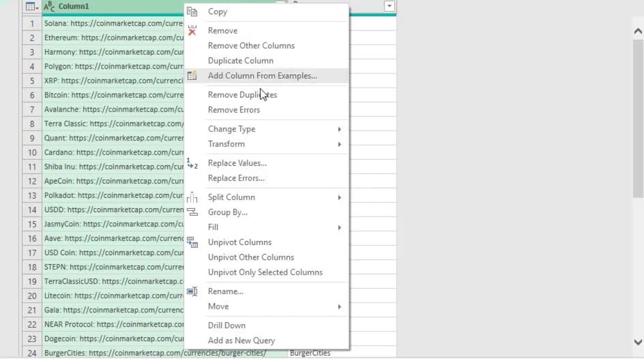Click the Group By icon
This screenshot has height=359, width=644.
point(192,212)
